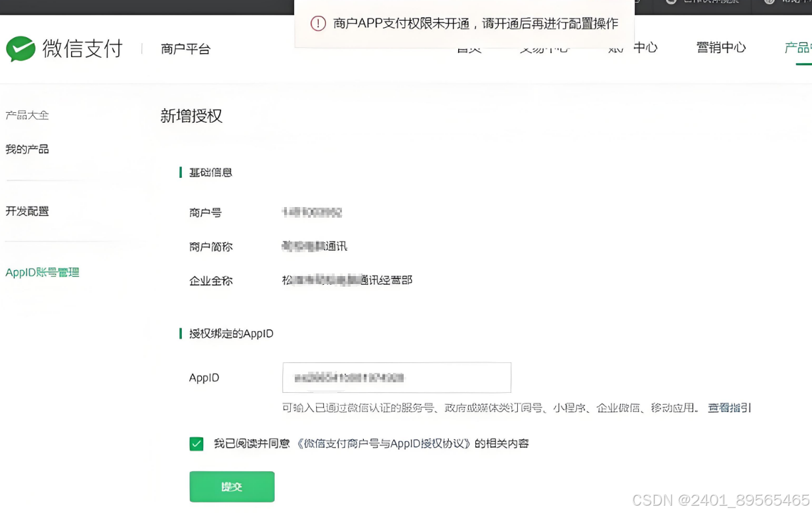This screenshot has width=812, height=513.
Task: Open 开发配置 in the sidebar
Action: (27, 211)
